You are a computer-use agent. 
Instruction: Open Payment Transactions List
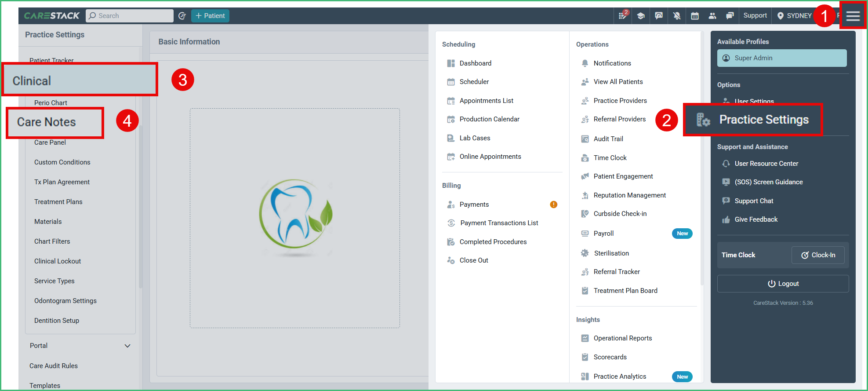tap(499, 223)
